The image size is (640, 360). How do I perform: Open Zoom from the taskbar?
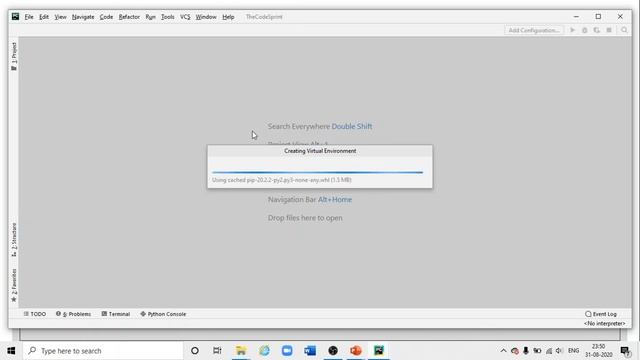click(x=287, y=351)
